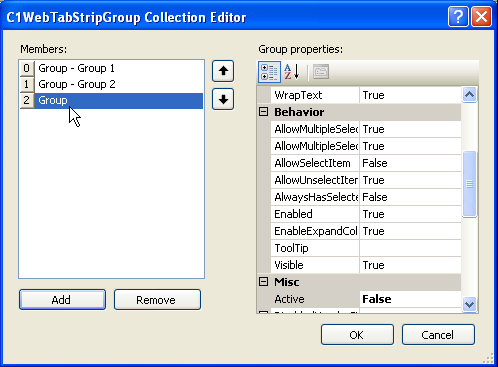Click the index 0 member box

[x=27, y=68]
